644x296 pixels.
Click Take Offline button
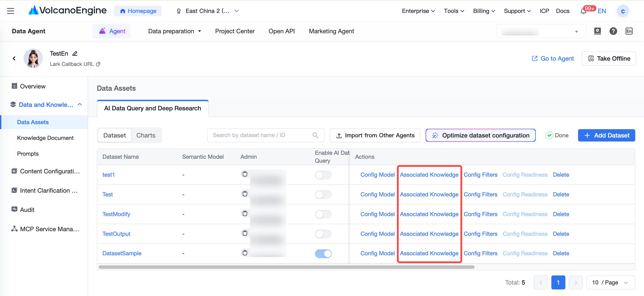pos(609,58)
